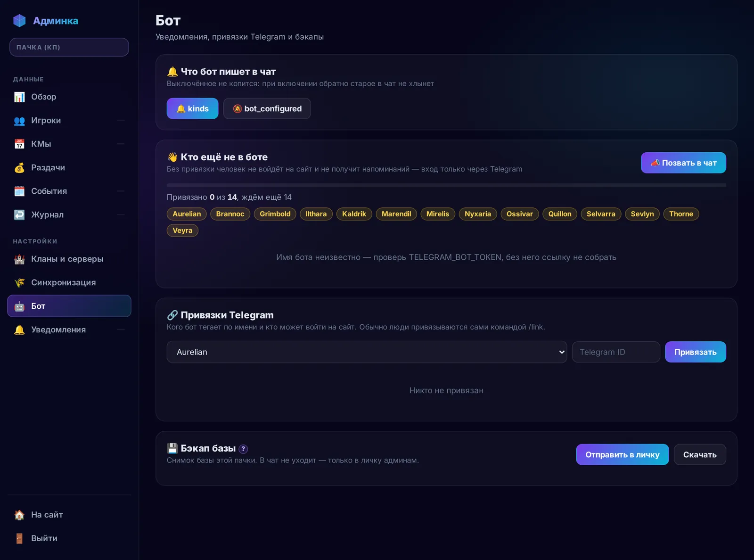The width and height of the screenshot is (754, 560).
Task: Click the События calendar icon
Action: click(19, 191)
